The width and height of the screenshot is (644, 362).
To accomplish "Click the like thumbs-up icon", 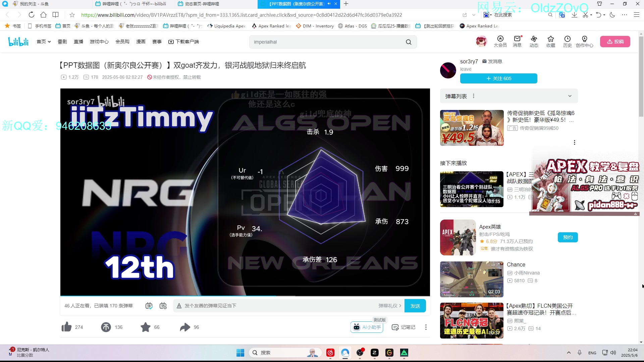I will (67, 327).
